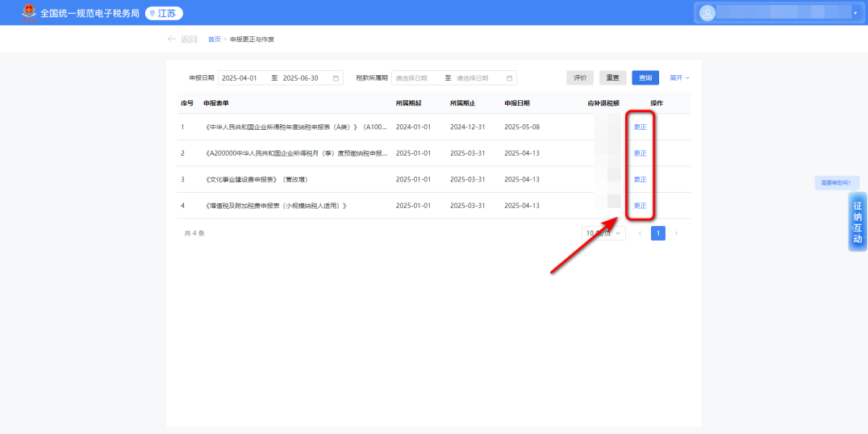The width and height of the screenshot is (868, 434).
Task: Open the 10条/页 page size dropdown
Action: pos(604,233)
